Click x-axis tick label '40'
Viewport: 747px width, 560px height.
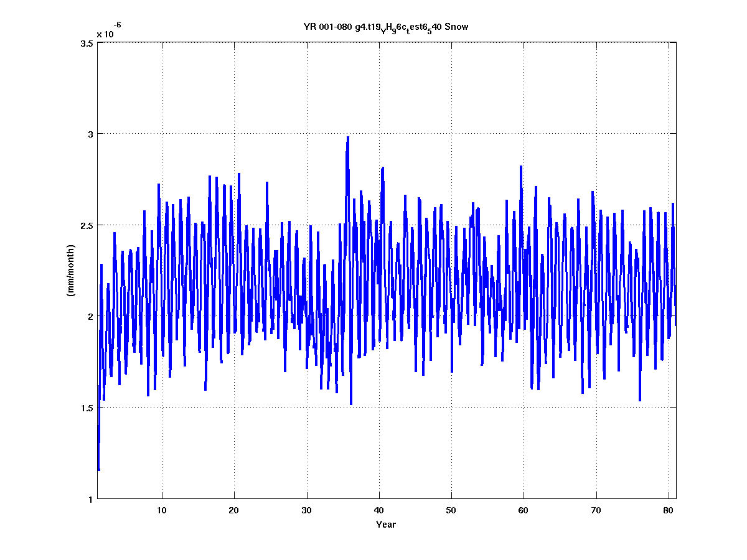click(x=379, y=511)
